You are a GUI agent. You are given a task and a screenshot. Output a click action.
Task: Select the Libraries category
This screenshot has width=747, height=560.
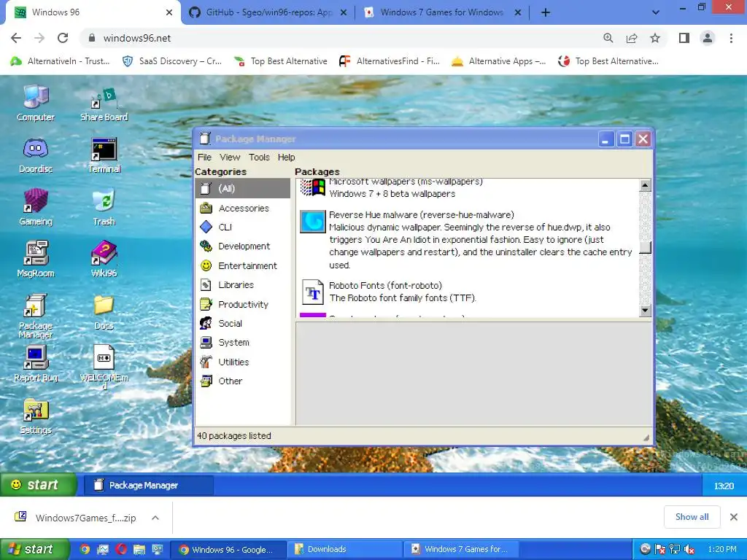pos(242,285)
